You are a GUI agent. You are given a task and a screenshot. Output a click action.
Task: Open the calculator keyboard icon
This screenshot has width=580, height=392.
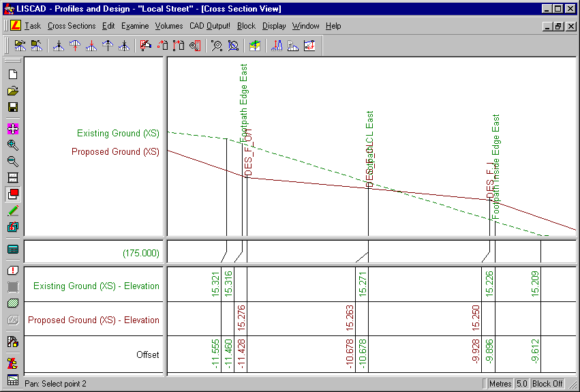[13, 249]
